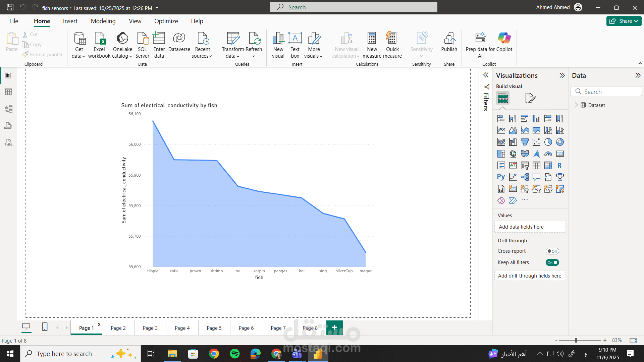
Task: Open the Format visual pane icon
Action: coord(530,98)
